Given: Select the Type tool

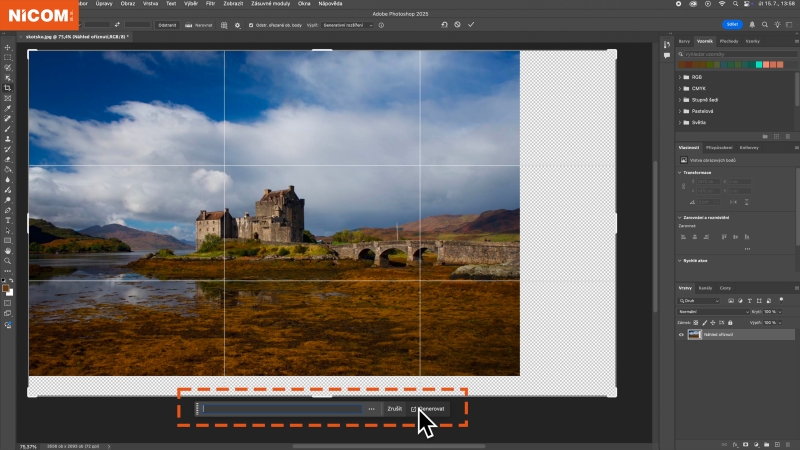Looking at the screenshot, I should 8,220.
